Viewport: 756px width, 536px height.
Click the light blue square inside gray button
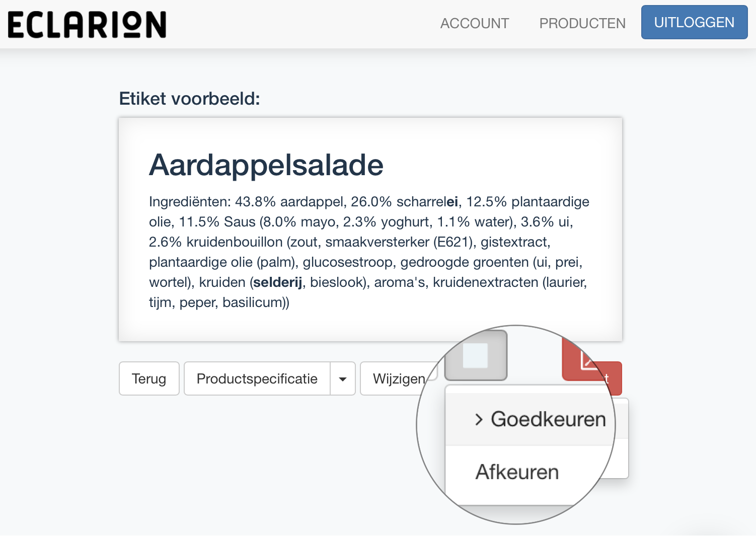point(476,355)
